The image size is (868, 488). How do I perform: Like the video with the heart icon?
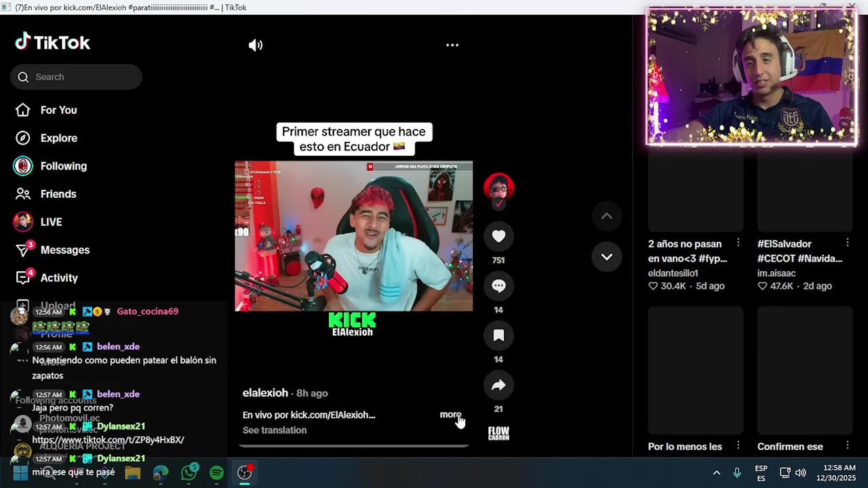pos(498,236)
